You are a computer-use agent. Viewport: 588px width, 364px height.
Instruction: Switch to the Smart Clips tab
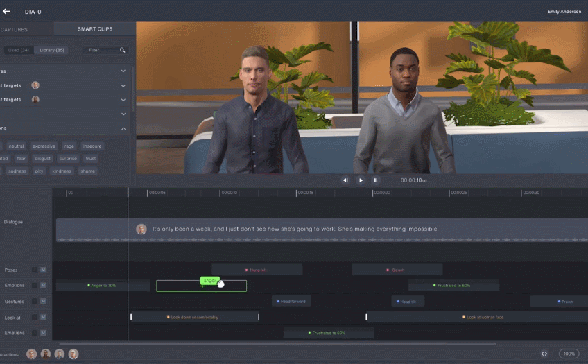(x=96, y=29)
